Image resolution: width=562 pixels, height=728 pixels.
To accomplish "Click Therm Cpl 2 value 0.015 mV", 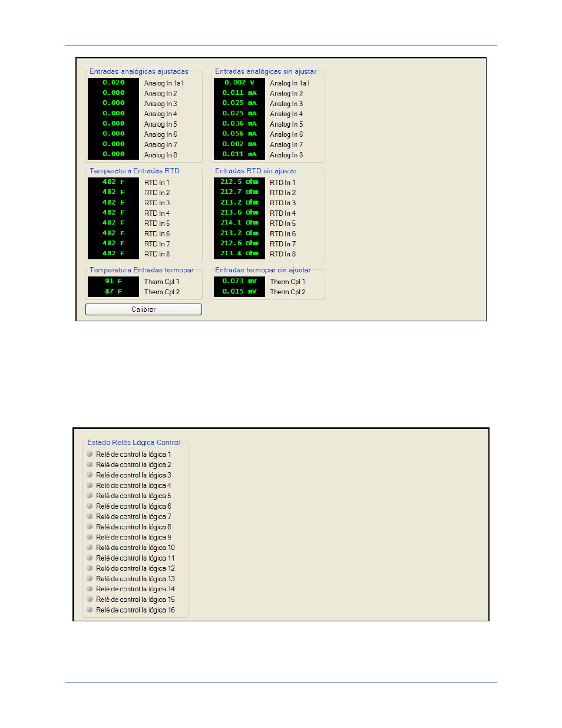I will [239, 291].
